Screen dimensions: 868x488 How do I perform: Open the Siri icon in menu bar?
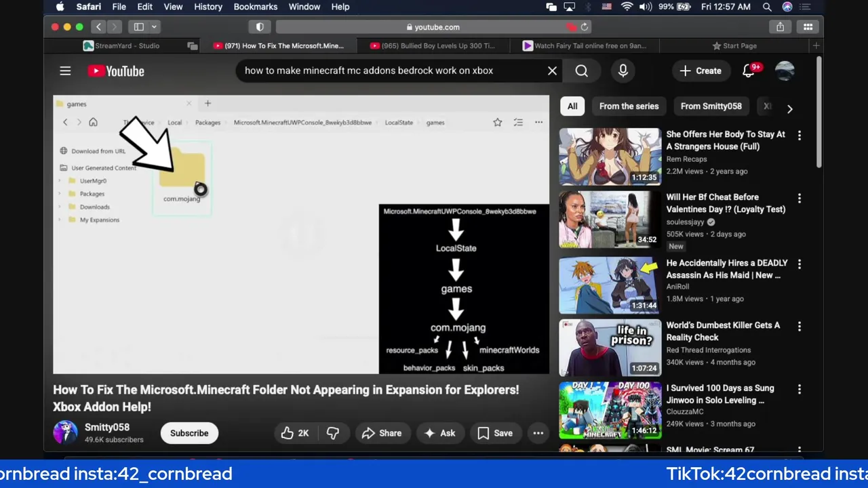pyautogui.click(x=787, y=7)
